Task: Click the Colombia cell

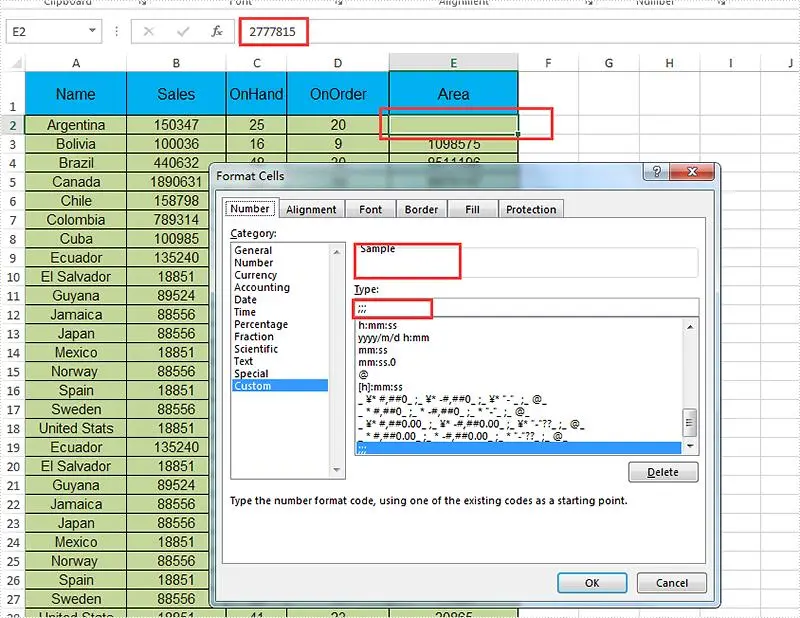Action: click(x=76, y=220)
